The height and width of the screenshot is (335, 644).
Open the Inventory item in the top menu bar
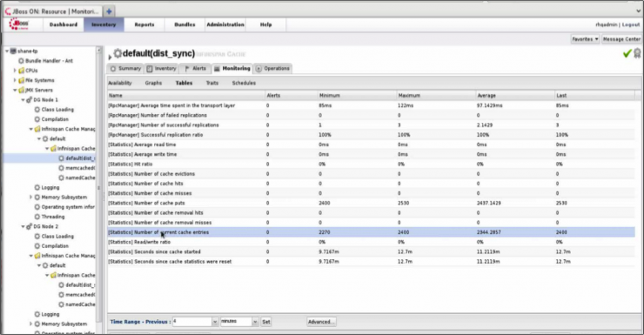104,25
